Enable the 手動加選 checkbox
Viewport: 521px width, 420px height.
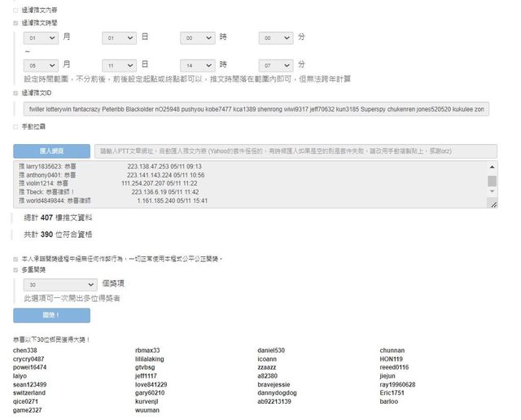[x=15, y=127]
